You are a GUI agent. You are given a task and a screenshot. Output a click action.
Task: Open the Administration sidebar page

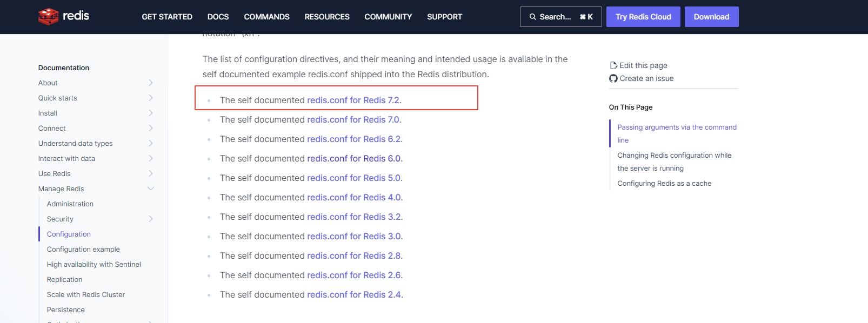coord(70,204)
